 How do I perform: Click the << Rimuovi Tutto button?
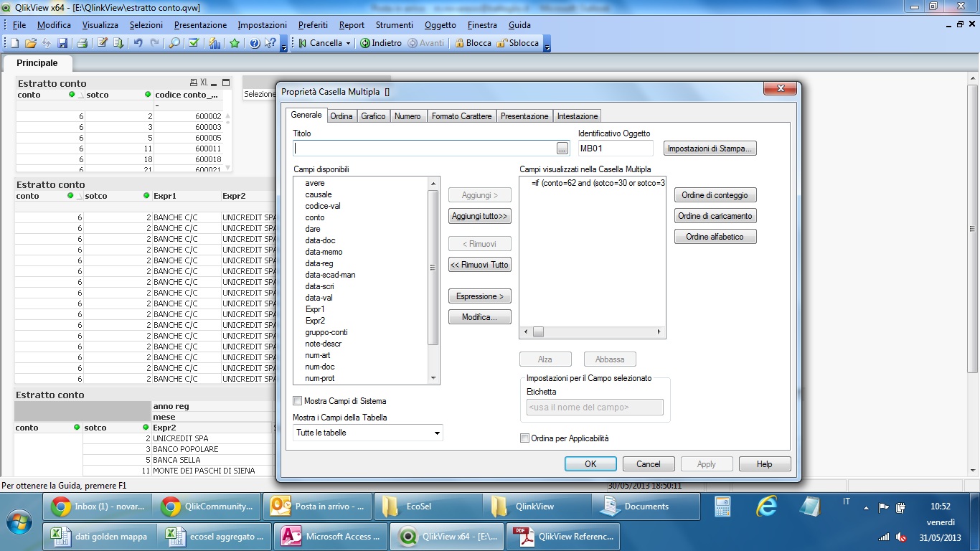[480, 265]
